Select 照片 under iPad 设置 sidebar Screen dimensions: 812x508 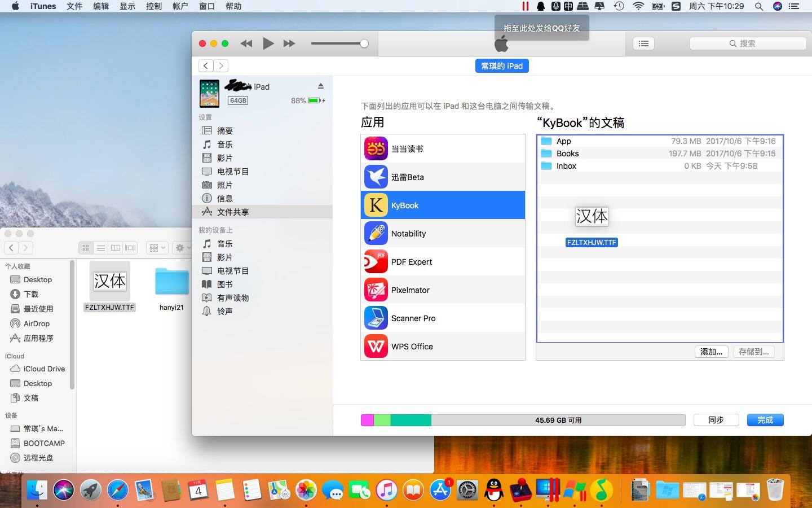[224, 185]
